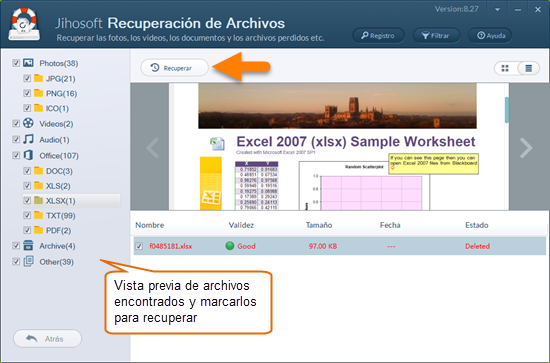
Task: Switch to grid thumbnail view
Action: click(505, 68)
